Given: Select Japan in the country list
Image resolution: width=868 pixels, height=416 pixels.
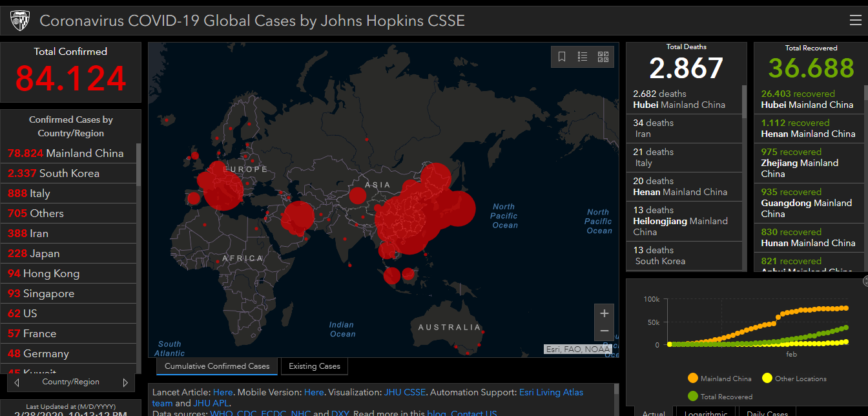Looking at the screenshot, I should pos(70,254).
